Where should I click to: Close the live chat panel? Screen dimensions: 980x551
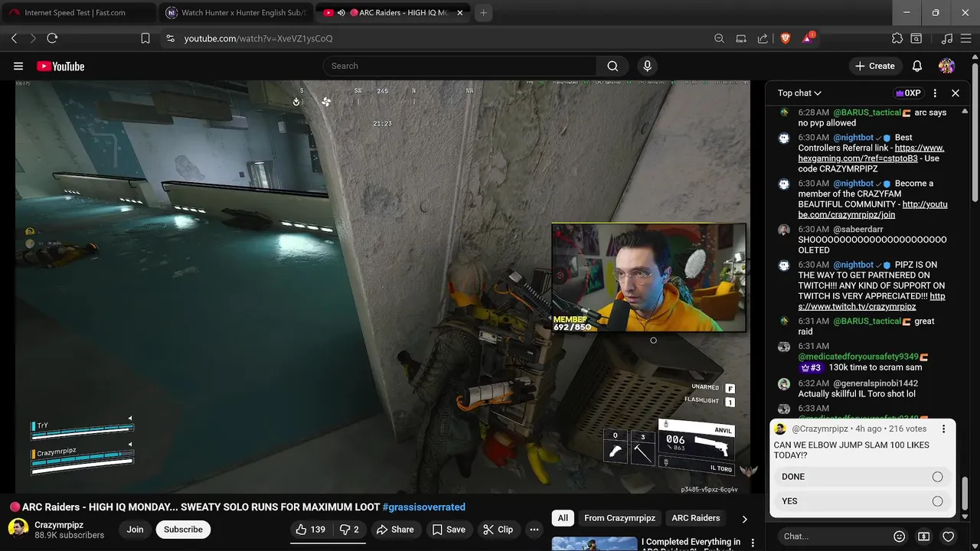tap(955, 93)
